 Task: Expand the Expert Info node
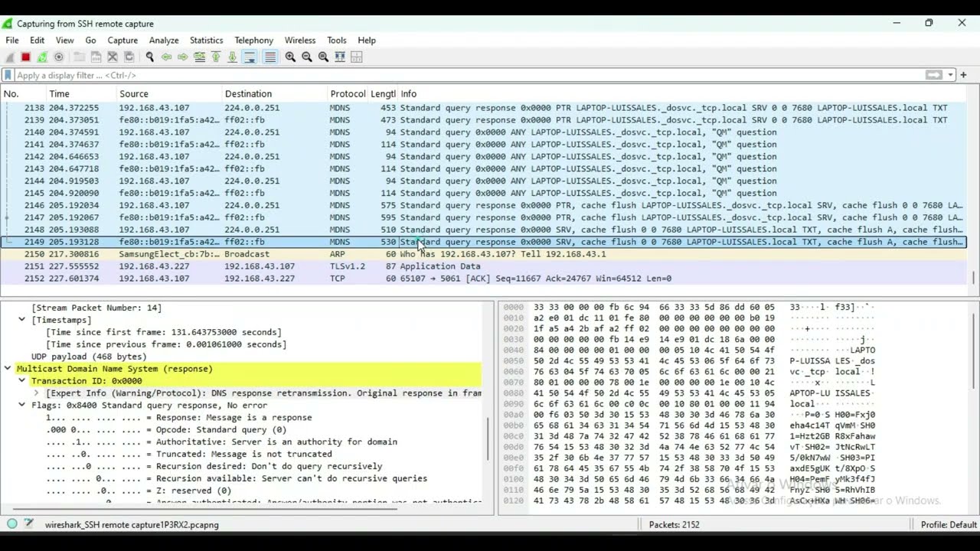click(x=36, y=393)
